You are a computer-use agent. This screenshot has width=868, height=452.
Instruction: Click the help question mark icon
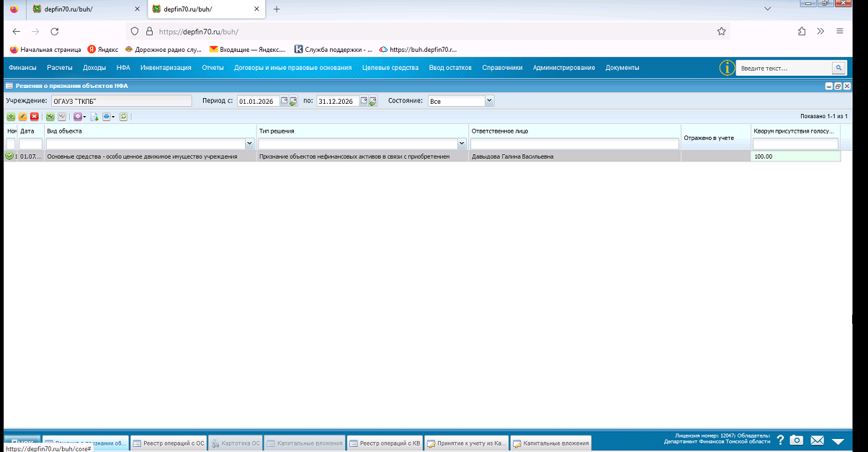[780, 440]
